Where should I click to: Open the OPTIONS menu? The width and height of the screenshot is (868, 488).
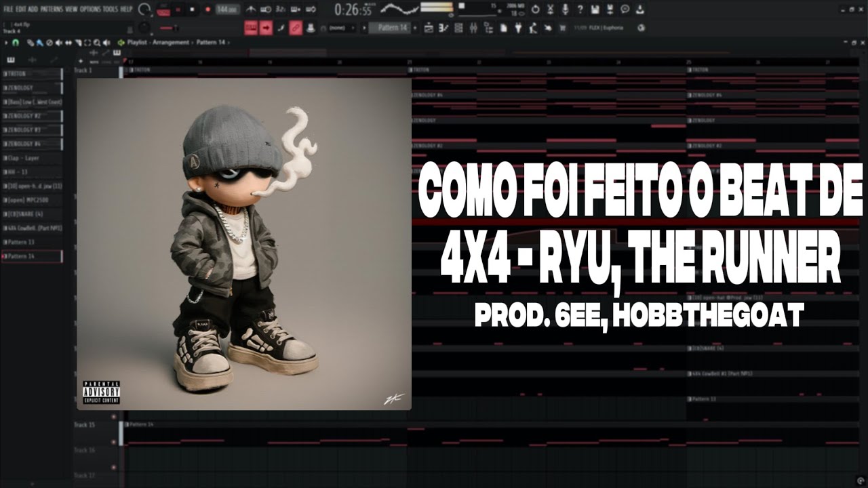[90, 9]
